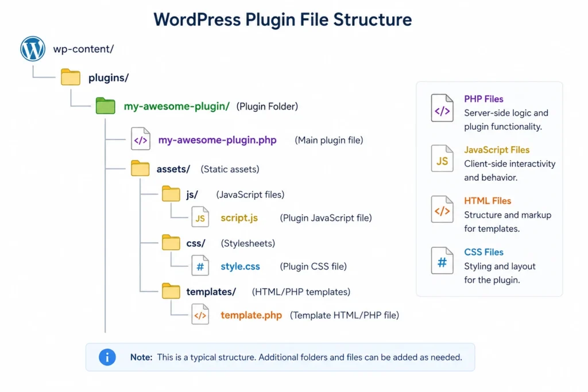
Task: Select the style.css file name
Action: 241,266
